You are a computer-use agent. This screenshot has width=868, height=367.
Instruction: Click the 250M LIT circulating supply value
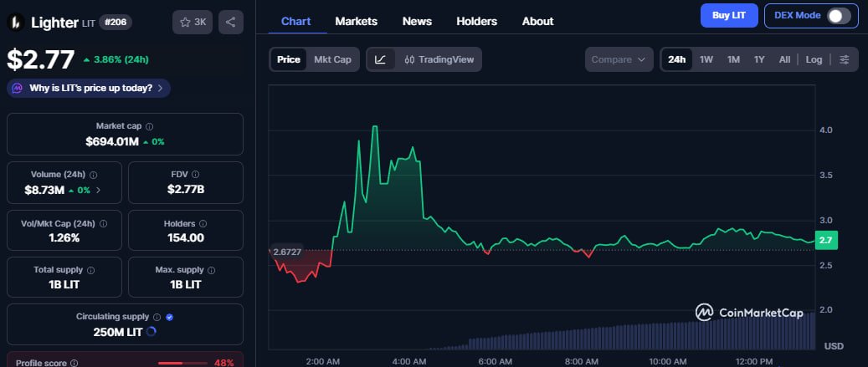click(x=118, y=332)
